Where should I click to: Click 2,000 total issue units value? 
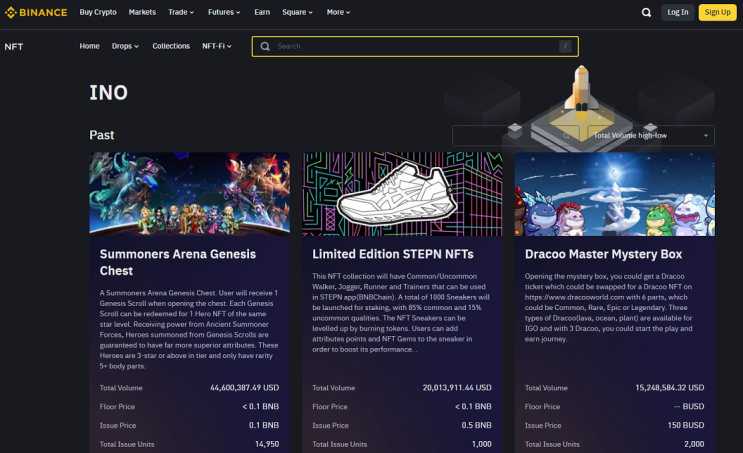pos(694,444)
